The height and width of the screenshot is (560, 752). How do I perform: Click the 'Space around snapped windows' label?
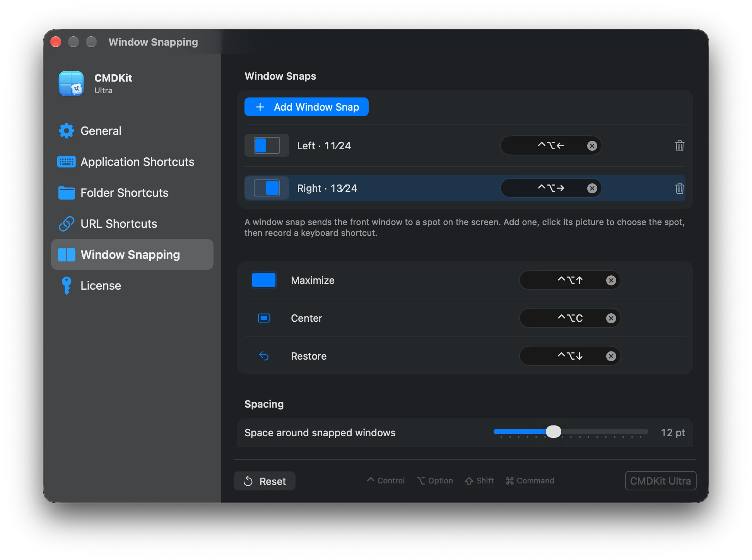click(320, 433)
